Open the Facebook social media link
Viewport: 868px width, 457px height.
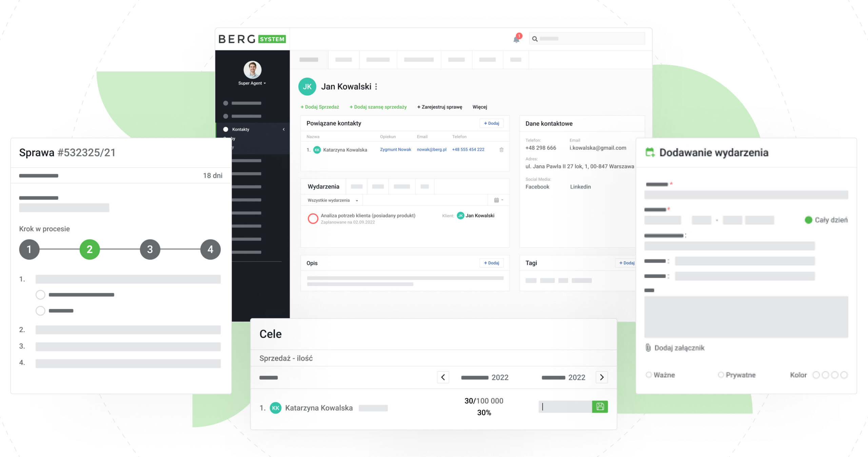click(x=537, y=187)
